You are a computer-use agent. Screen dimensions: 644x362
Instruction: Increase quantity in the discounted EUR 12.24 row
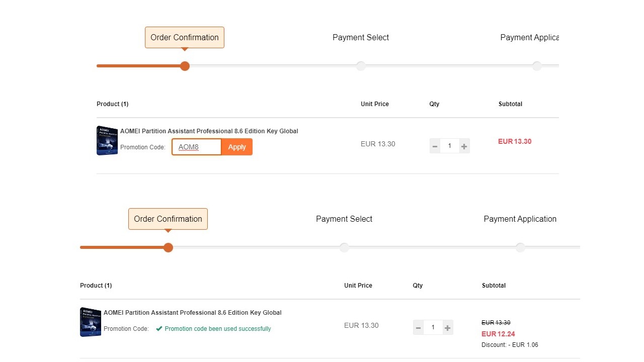tap(447, 328)
